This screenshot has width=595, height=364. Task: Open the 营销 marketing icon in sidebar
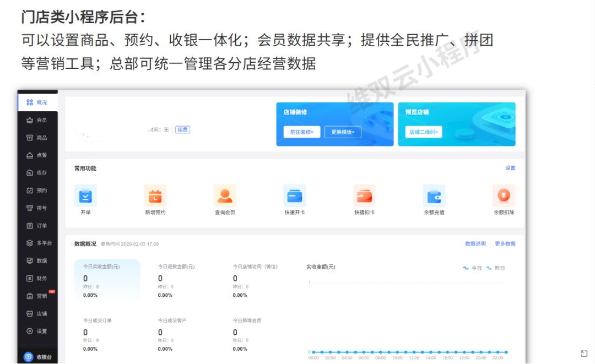[x=30, y=296]
